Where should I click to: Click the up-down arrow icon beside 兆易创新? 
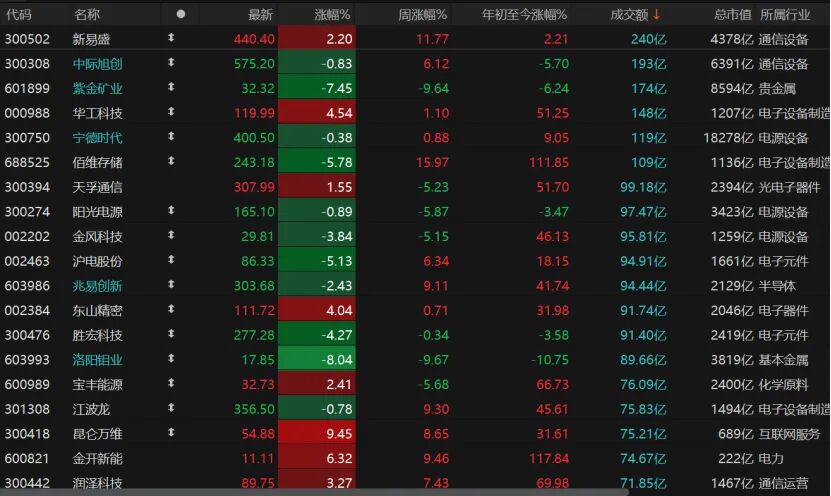click(171, 285)
